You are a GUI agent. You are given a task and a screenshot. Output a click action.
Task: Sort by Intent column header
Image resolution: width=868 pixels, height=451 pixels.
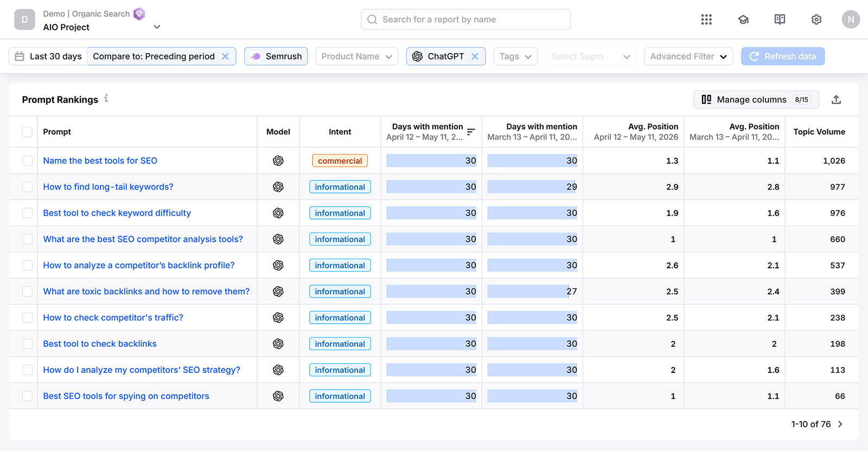pyautogui.click(x=340, y=132)
